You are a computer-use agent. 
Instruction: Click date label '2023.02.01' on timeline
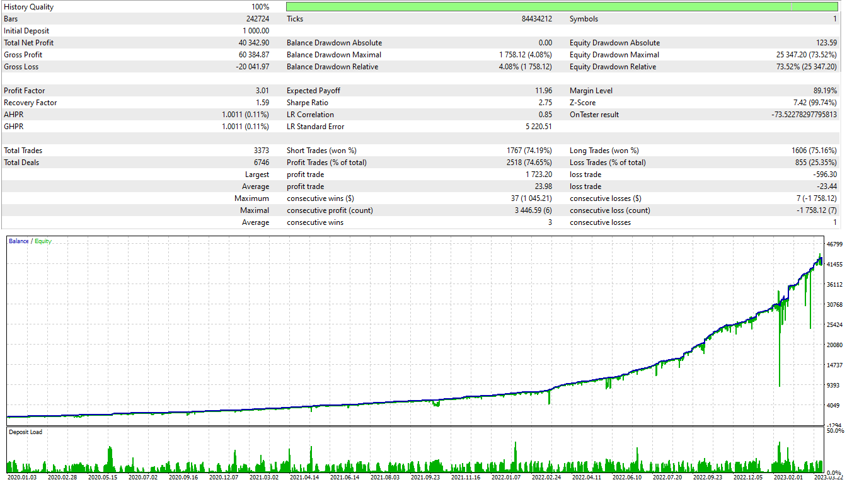(x=790, y=478)
